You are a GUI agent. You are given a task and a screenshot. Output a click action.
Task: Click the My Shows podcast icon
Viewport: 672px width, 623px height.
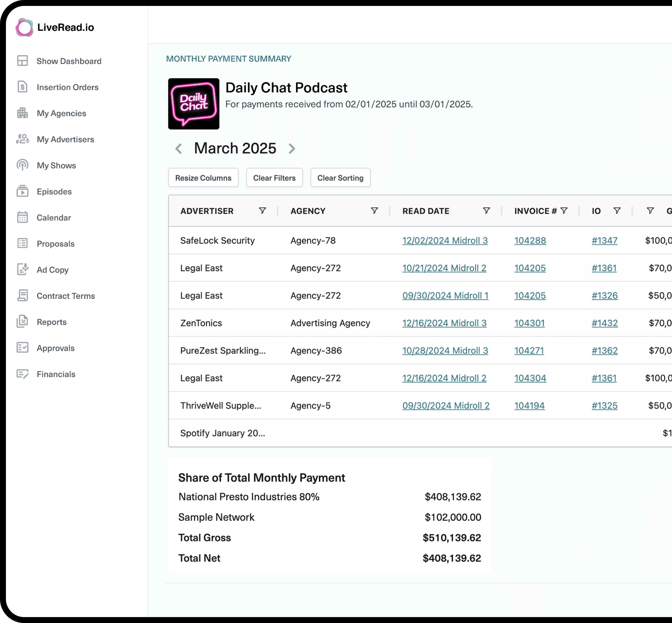[x=23, y=165]
